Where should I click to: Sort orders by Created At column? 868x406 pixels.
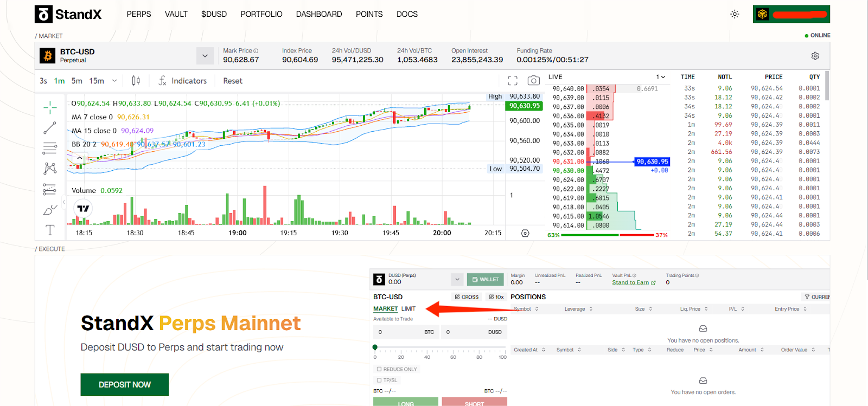point(529,350)
